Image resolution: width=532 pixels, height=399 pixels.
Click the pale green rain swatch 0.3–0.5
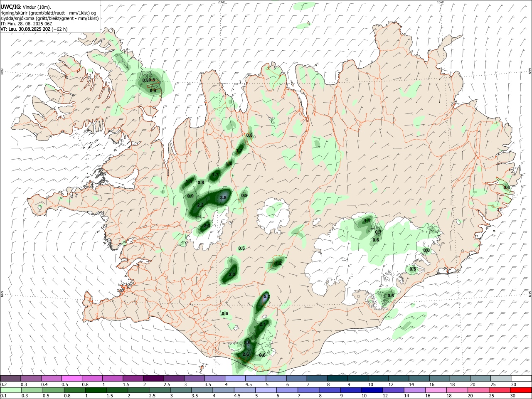click(32, 390)
